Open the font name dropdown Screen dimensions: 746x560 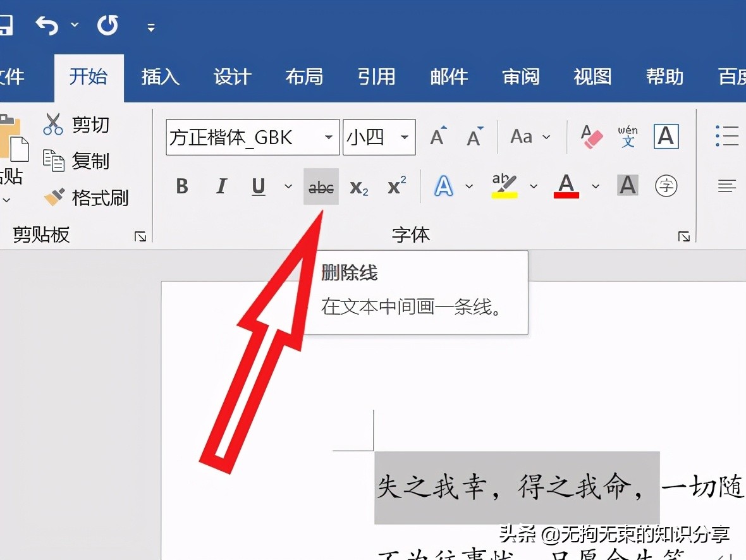point(328,137)
